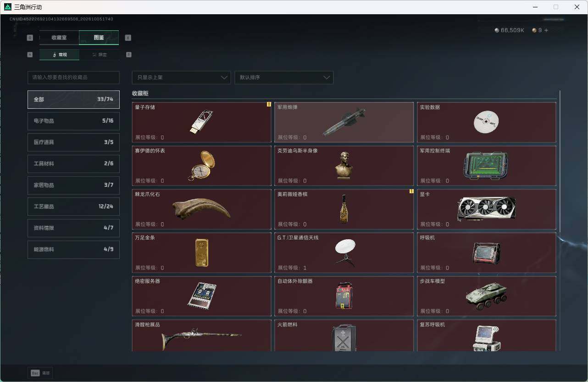Click the yellow alert badge on 量子存储
This screenshot has height=382, width=588.
pos(269,104)
